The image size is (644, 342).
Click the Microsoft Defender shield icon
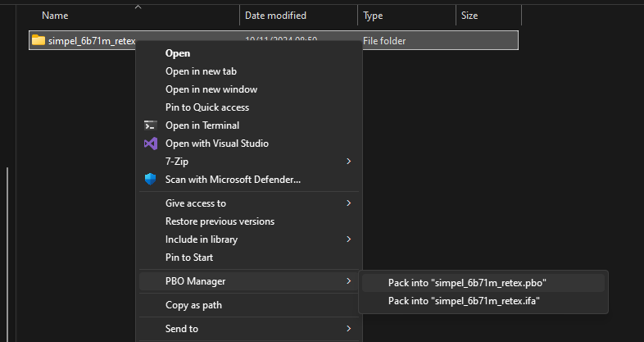(150, 179)
